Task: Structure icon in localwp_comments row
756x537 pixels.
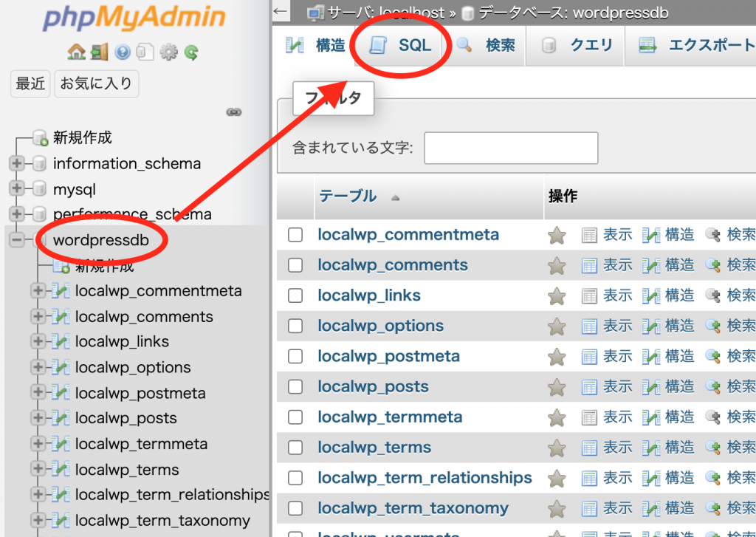Action: coord(651,266)
